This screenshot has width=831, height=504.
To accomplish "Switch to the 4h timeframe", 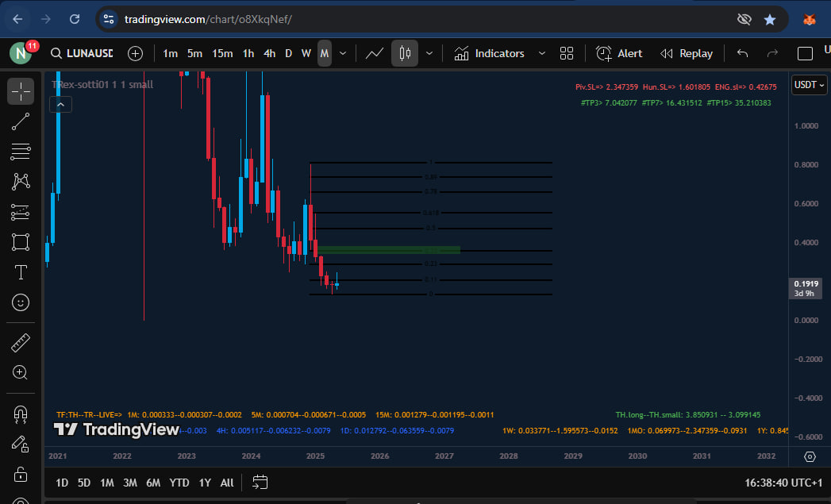I will (x=269, y=53).
